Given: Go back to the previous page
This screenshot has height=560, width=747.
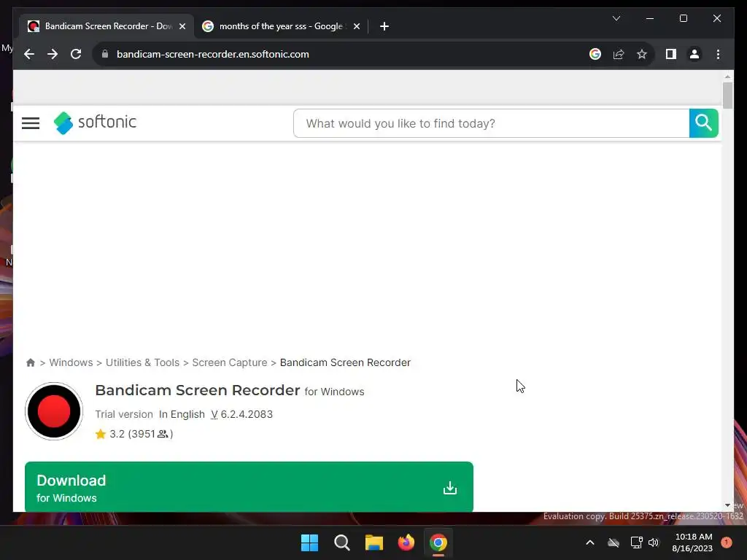Looking at the screenshot, I should coord(29,54).
